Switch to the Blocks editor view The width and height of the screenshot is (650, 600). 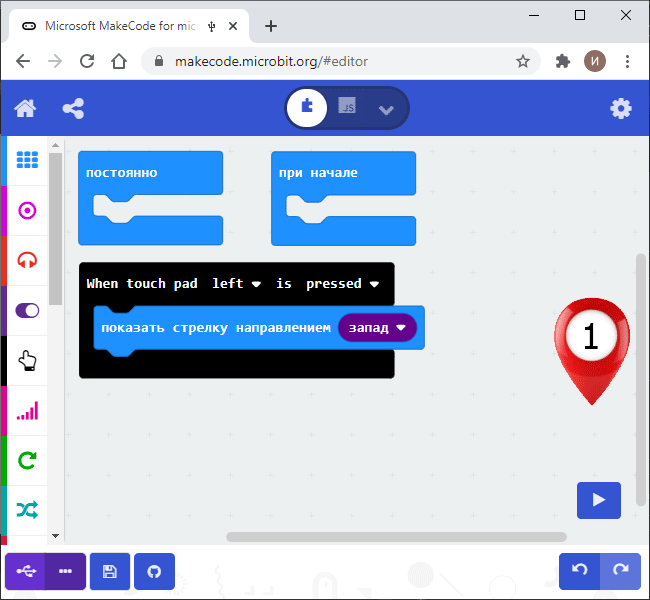point(307,108)
